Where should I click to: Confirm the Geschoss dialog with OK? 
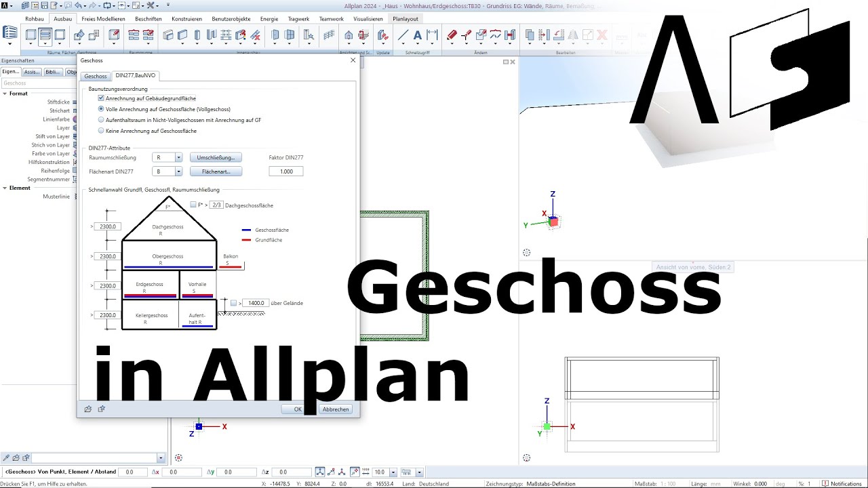tap(298, 409)
